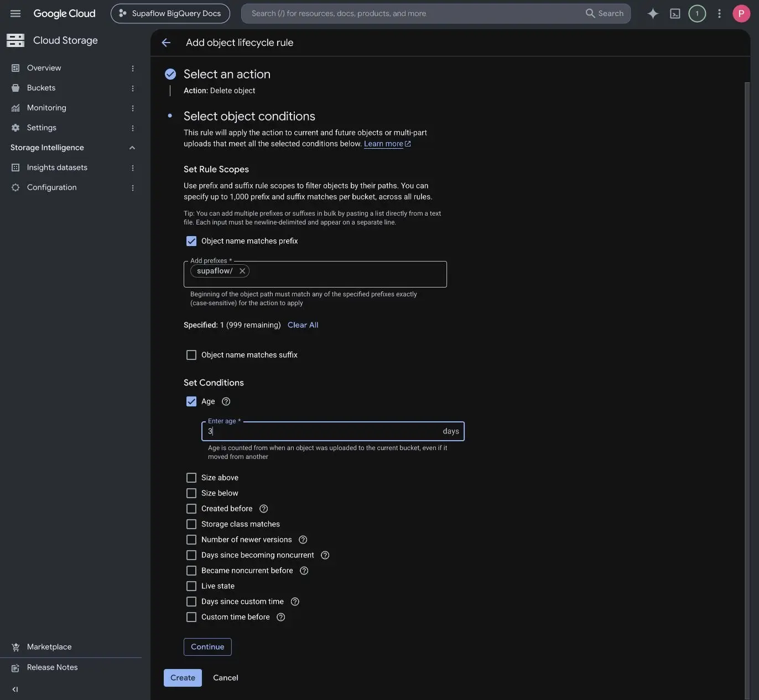Show help for Became noncurrent before

point(304,571)
